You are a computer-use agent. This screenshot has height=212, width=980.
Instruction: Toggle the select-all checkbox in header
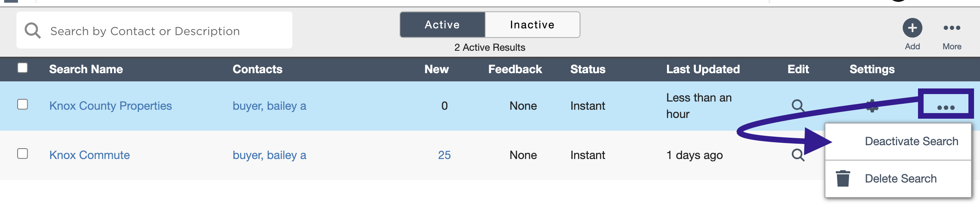(22, 68)
